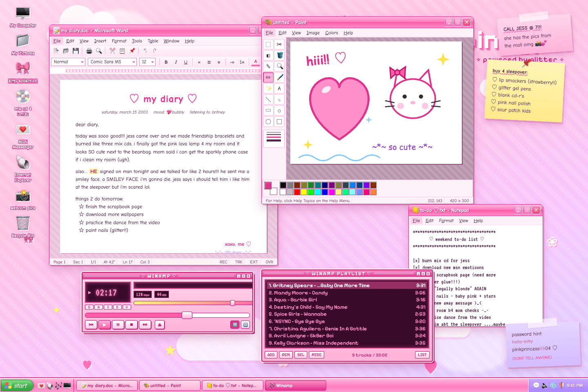Activate the Magnifier tool in Paint

coord(279,66)
